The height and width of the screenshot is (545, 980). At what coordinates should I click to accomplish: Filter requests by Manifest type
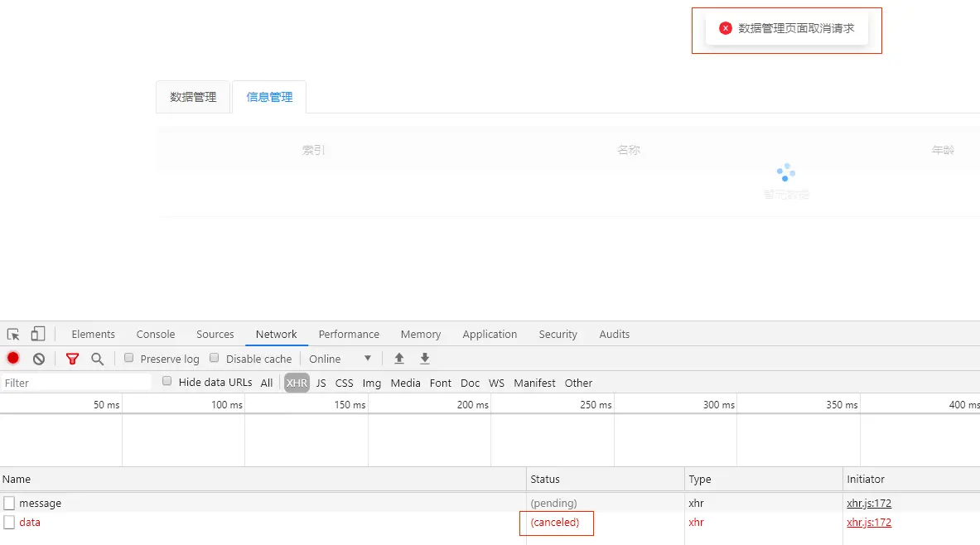tap(534, 383)
